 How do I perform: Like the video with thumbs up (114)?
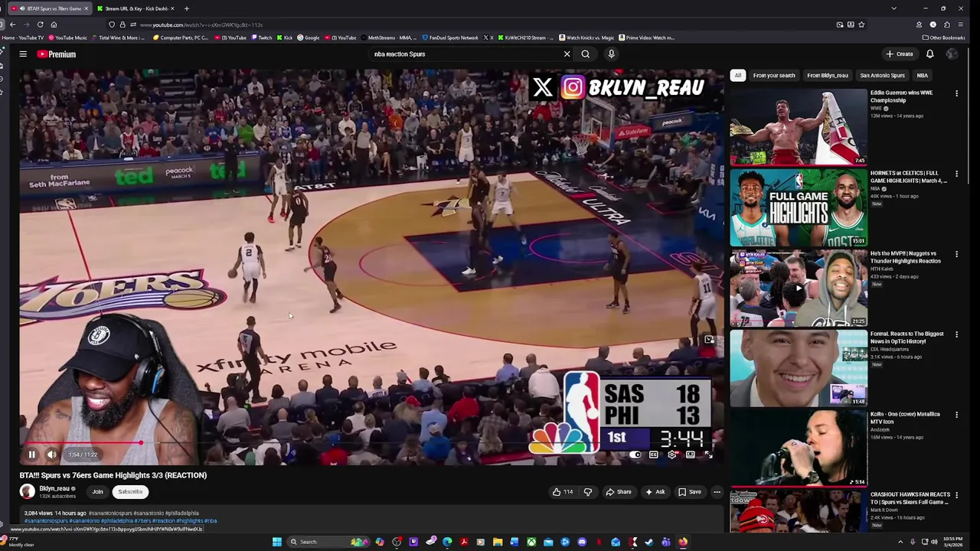(x=563, y=492)
